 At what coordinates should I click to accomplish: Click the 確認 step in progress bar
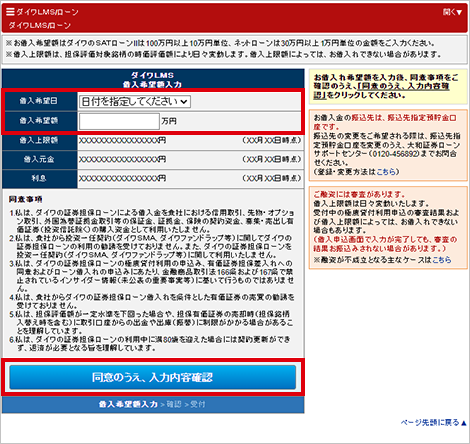coord(174,404)
